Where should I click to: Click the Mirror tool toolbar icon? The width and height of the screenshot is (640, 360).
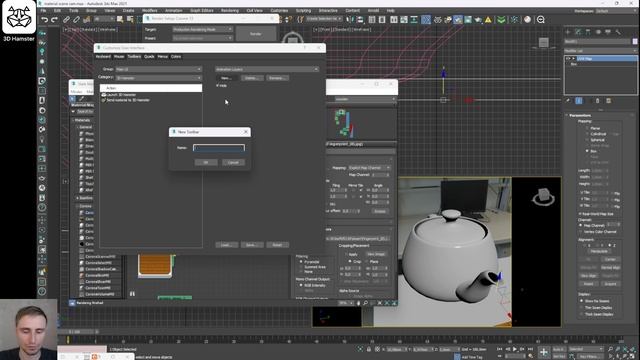click(x=350, y=19)
